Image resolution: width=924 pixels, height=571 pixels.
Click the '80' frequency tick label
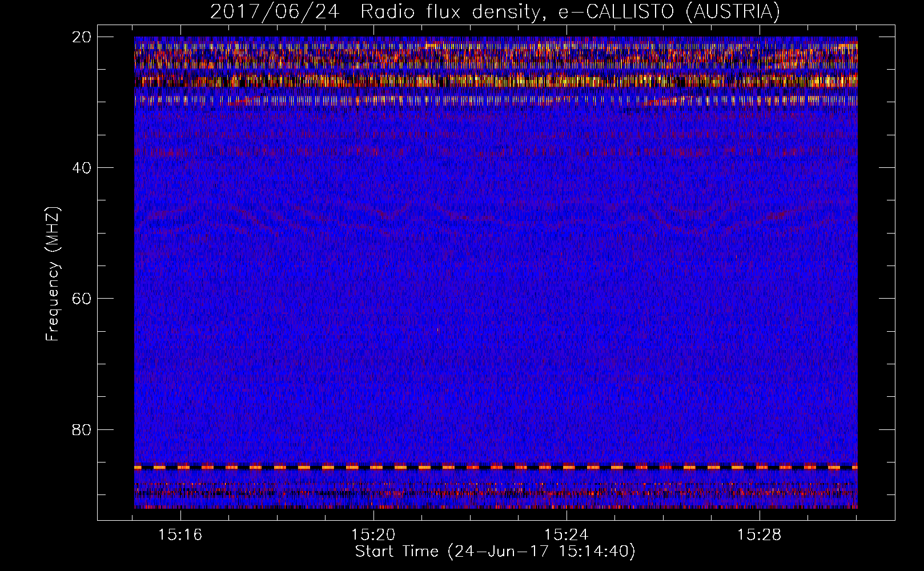coord(82,429)
